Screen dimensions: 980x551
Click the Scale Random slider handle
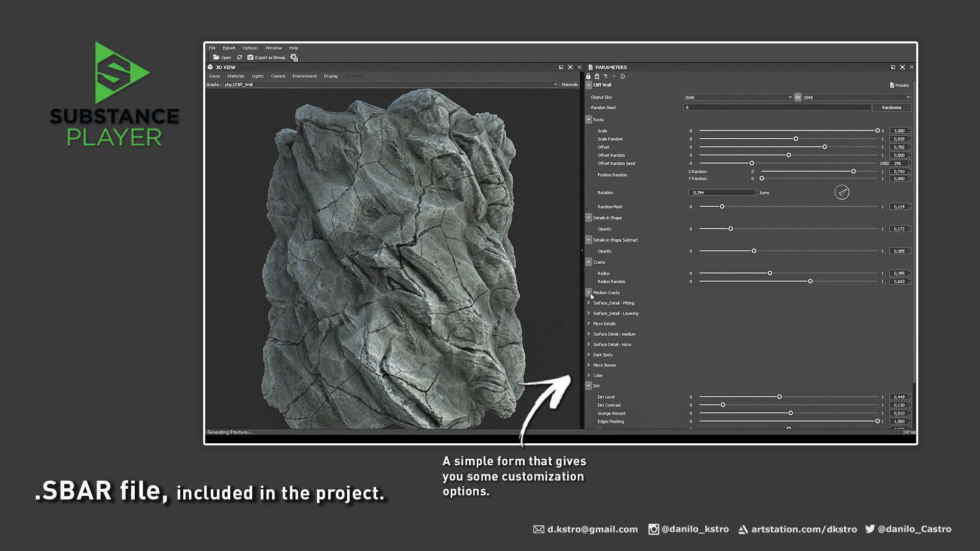click(796, 139)
